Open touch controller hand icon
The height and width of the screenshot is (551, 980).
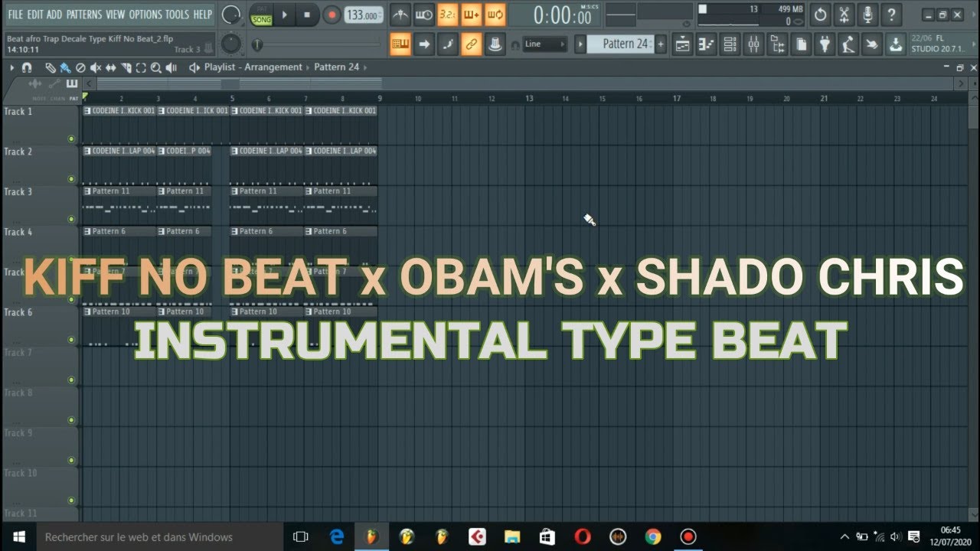click(x=871, y=44)
